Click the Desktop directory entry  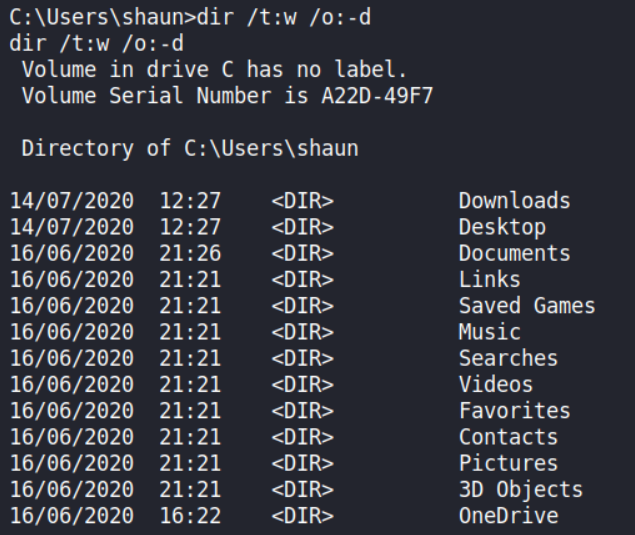pos(502,227)
